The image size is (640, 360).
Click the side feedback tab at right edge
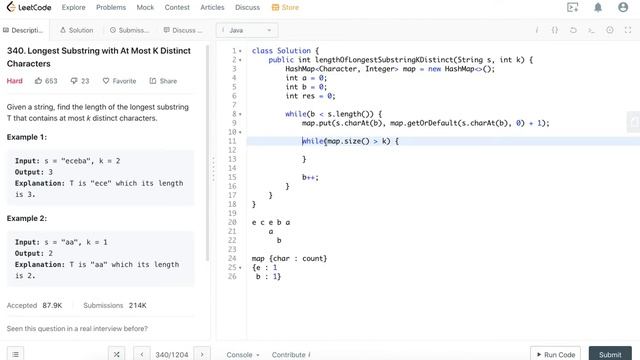[x=634, y=122]
